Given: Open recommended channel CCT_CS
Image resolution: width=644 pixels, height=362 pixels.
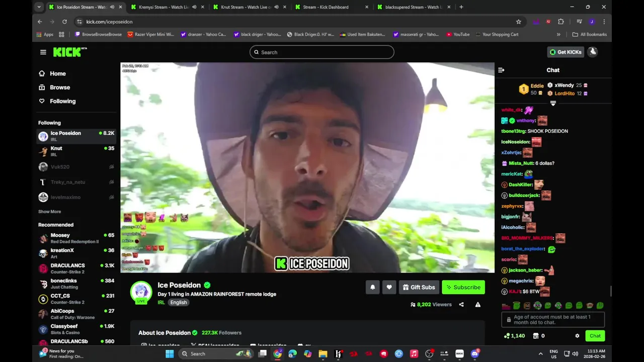Looking at the screenshot, I should pos(76,299).
